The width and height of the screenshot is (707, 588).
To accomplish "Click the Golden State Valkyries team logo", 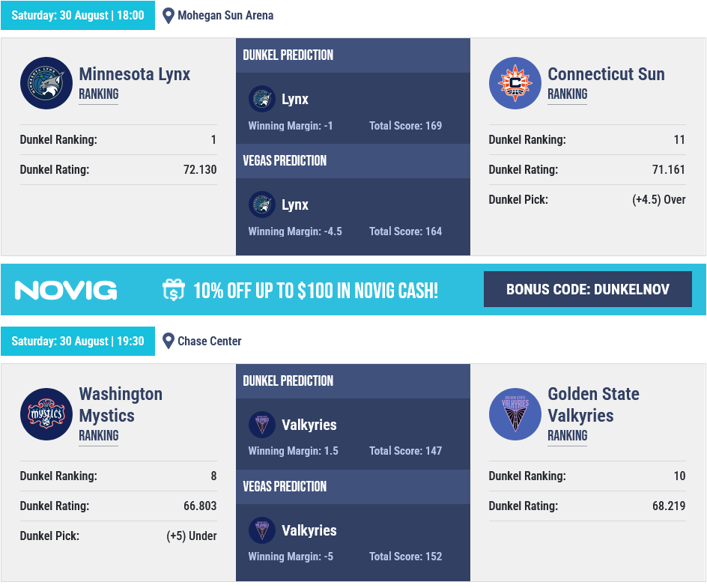I will 515,414.
